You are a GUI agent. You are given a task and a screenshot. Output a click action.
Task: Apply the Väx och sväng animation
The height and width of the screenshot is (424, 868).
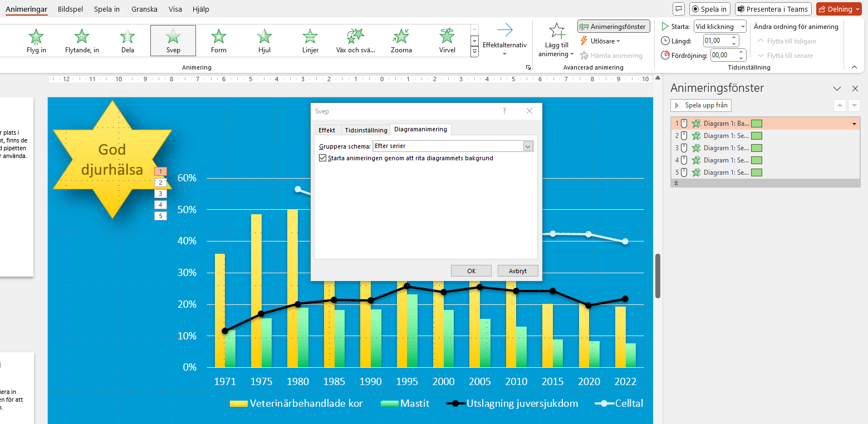(356, 41)
